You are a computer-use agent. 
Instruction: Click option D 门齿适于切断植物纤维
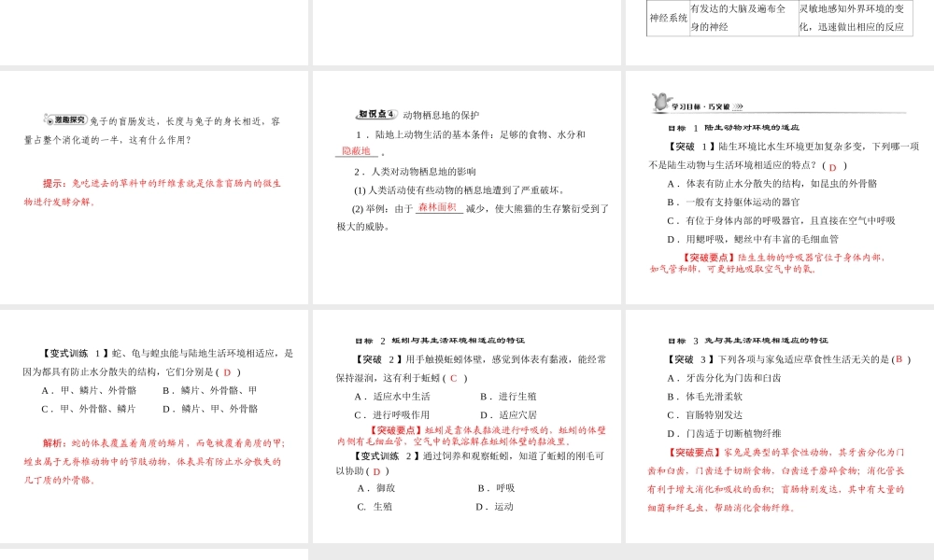(x=724, y=433)
